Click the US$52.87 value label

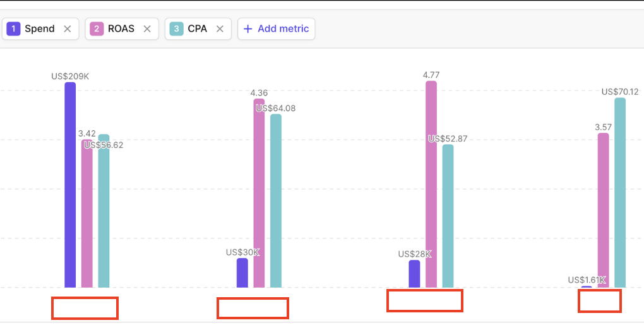point(448,138)
